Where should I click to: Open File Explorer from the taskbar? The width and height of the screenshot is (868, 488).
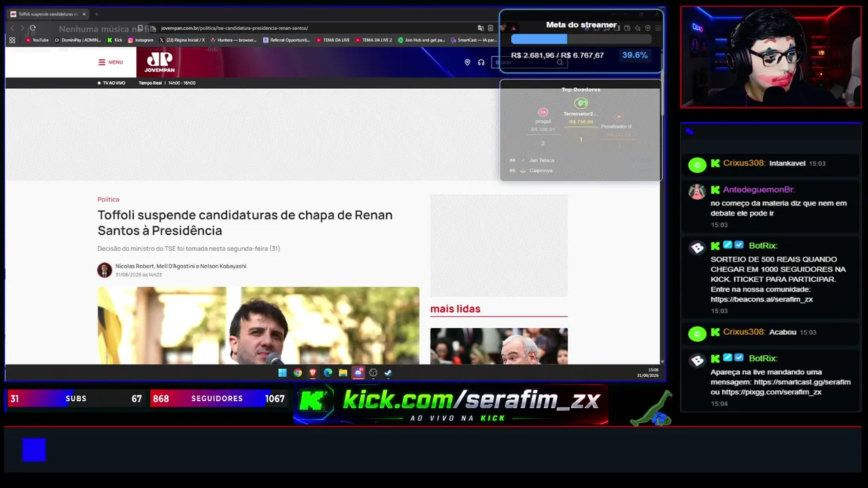(343, 373)
